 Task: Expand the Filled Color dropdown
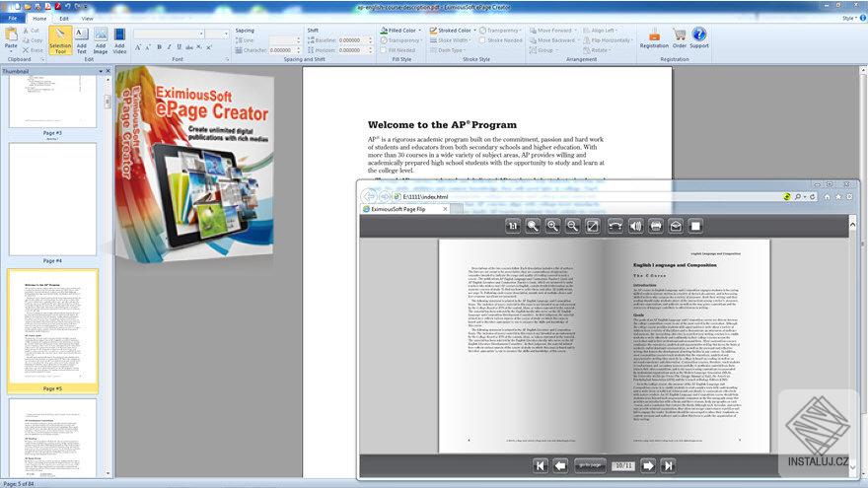tap(419, 31)
